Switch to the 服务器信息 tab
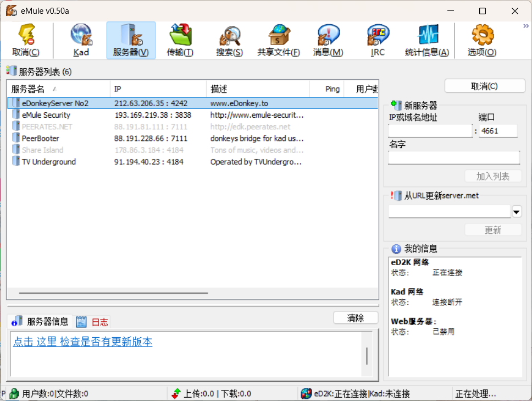Image resolution: width=532 pixels, height=401 pixels. pos(40,322)
